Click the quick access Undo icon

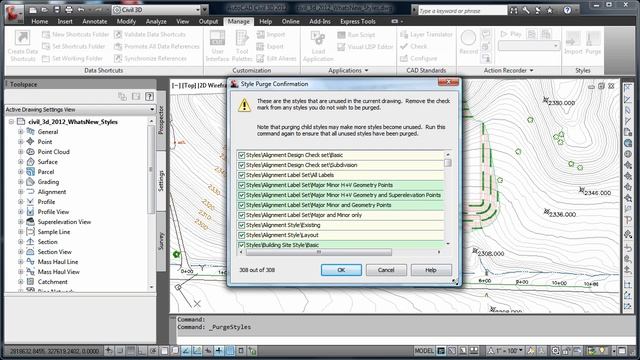click(81, 9)
